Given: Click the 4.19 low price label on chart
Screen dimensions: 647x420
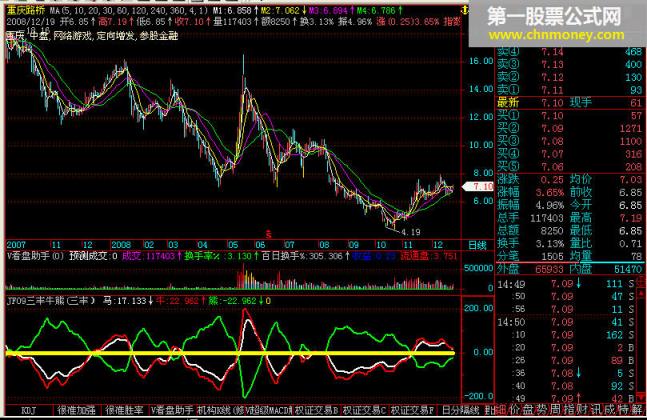Looking at the screenshot, I should [x=411, y=232].
